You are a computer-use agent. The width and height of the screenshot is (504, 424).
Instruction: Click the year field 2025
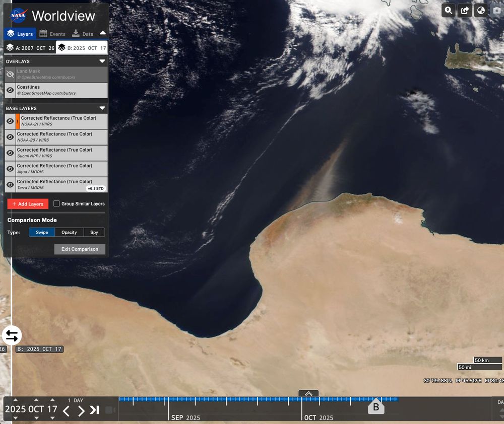(x=16, y=409)
